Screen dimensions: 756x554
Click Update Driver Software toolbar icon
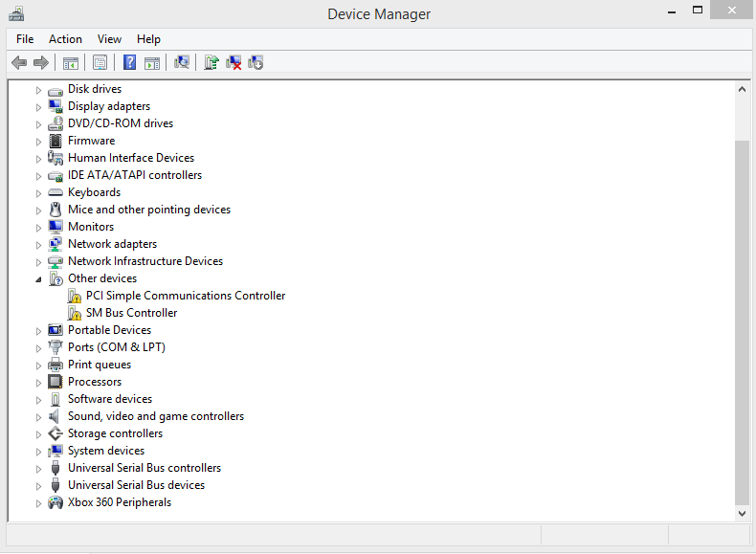[211, 63]
